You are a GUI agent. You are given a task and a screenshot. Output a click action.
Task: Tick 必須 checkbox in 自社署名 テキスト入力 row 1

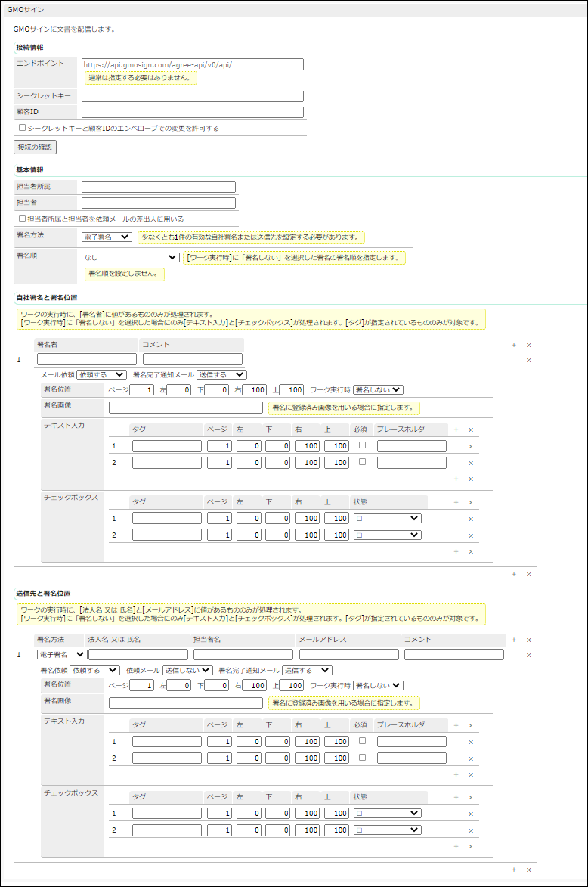point(362,445)
